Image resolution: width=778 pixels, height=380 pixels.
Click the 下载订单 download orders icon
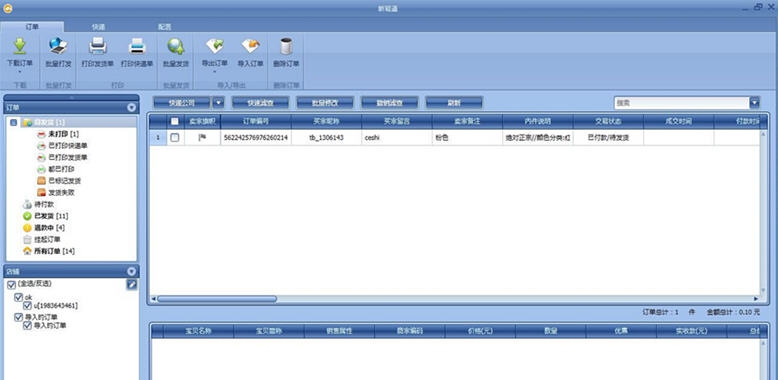pos(19,46)
